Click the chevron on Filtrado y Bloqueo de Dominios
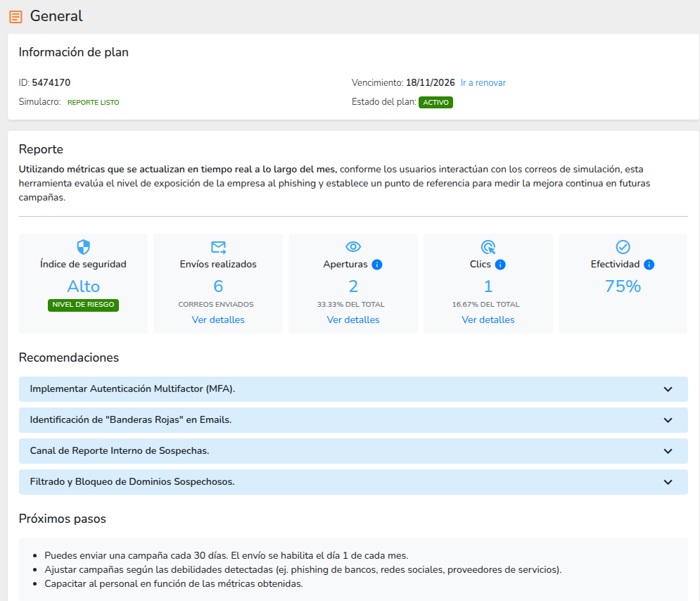This screenshot has width=700, height=601. (668, 482)
